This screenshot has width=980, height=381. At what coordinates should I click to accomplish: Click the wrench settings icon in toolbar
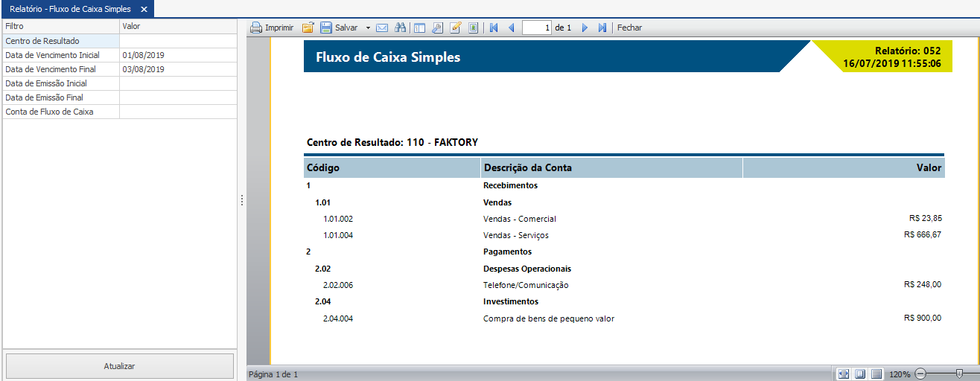point(437,28)
